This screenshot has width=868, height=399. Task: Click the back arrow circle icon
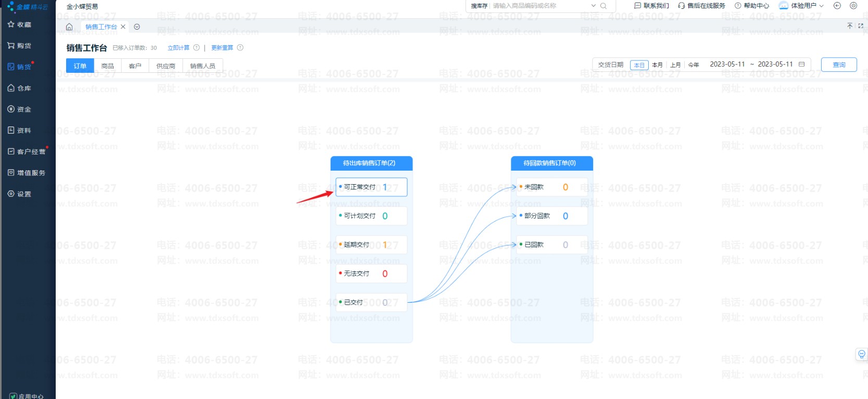click(837, 6)
